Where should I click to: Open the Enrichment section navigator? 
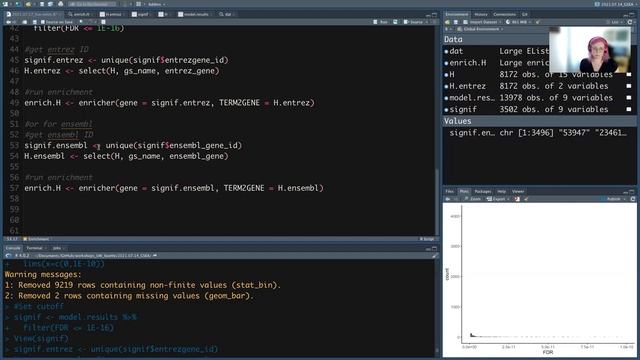[36, 239]
